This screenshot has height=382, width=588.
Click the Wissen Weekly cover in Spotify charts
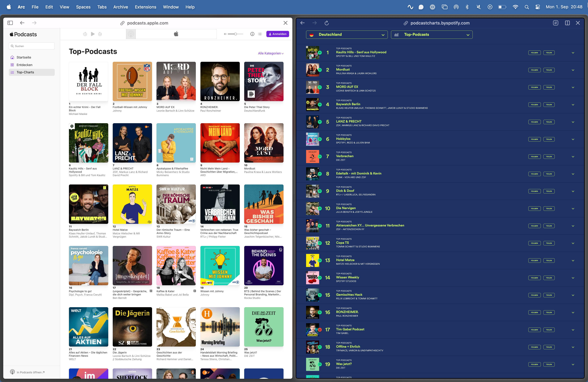(312, 278)
